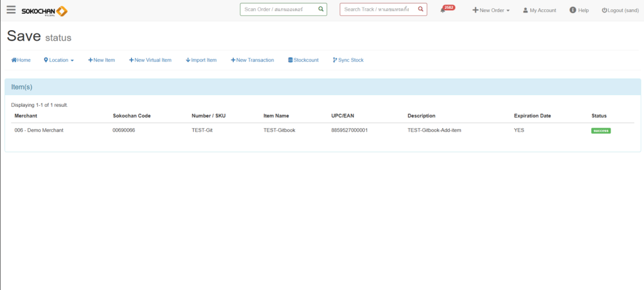Viewport: 644px width, 290px height.
Task: Open notifications bell with 2582 badge
Action: coord(443,10)
